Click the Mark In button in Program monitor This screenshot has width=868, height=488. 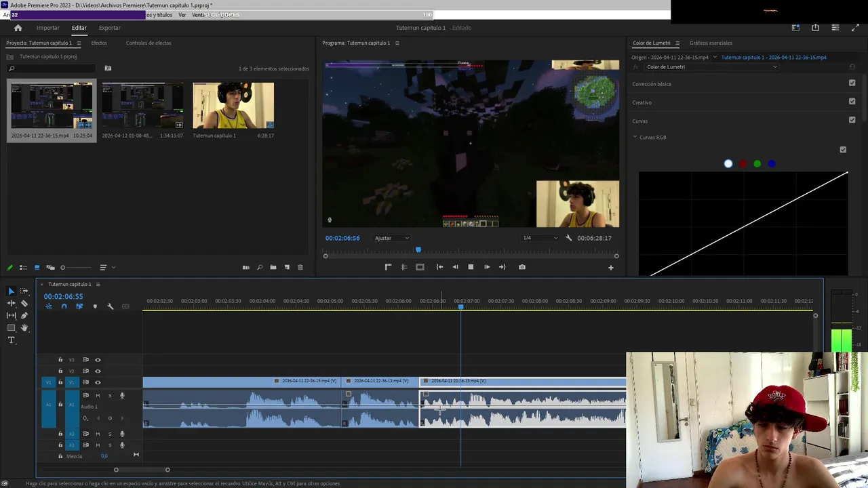[388, 267]
